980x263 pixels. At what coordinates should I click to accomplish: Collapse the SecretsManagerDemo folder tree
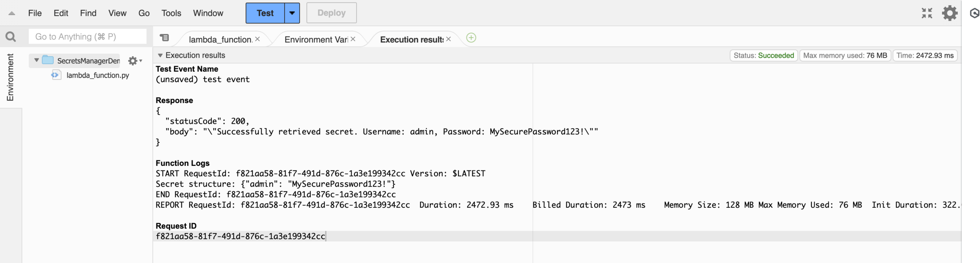(36, 60)
